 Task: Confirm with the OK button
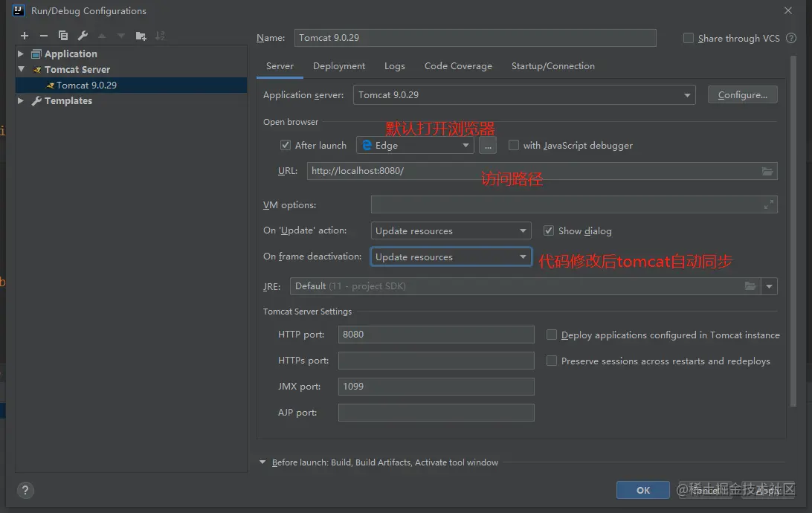(x=642, y=490)
